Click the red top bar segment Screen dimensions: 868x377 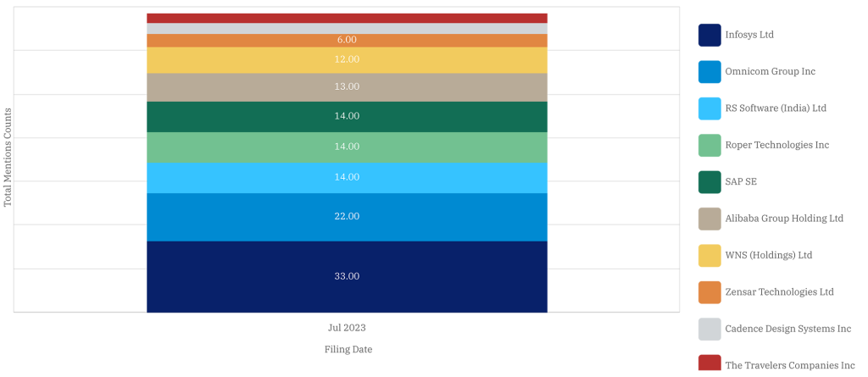pyautogui.click(x=347, y=18)
